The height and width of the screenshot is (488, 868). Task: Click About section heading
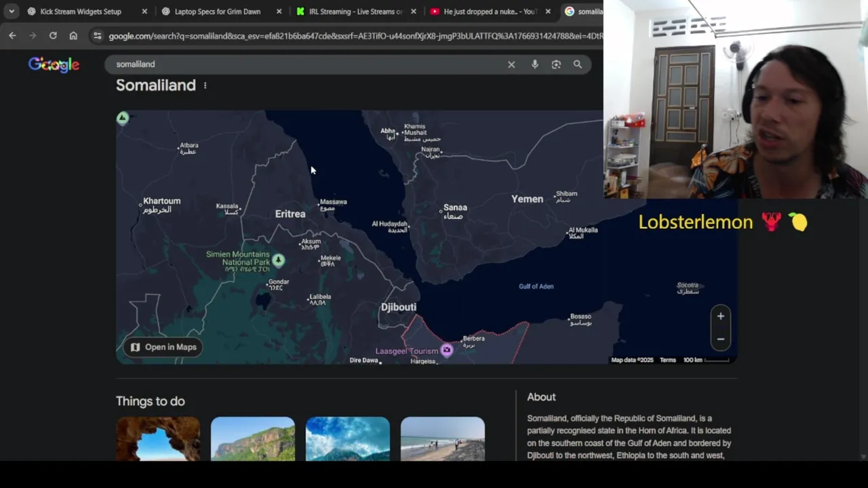(541, 397)
